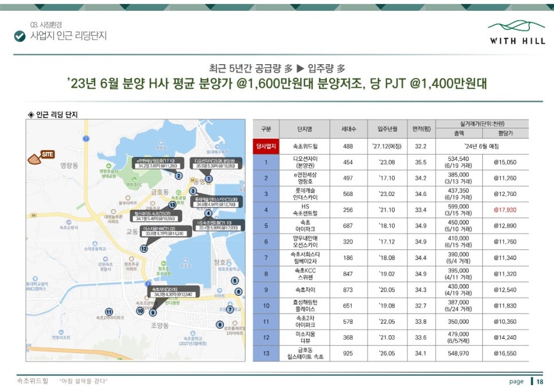Click the 속초위드힐 table cell
This screenshot has width=554, height=392.
pos(305,146)
